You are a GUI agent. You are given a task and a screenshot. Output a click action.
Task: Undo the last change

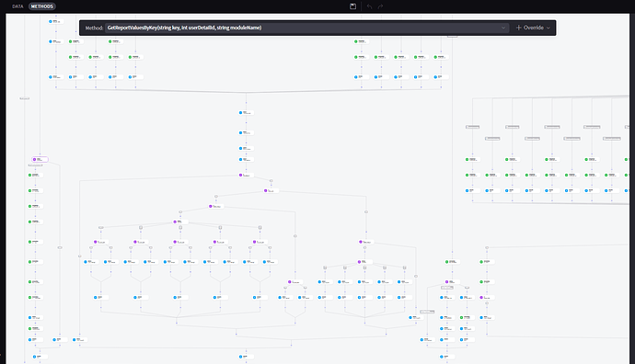(x=369, y=6)
